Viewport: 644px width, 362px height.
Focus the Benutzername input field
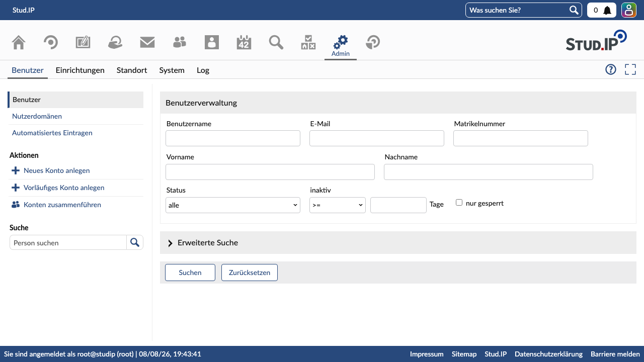click(x=233, y=138)
